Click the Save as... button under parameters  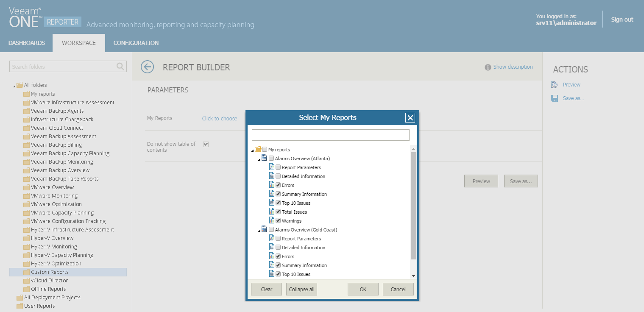(521, 181)
